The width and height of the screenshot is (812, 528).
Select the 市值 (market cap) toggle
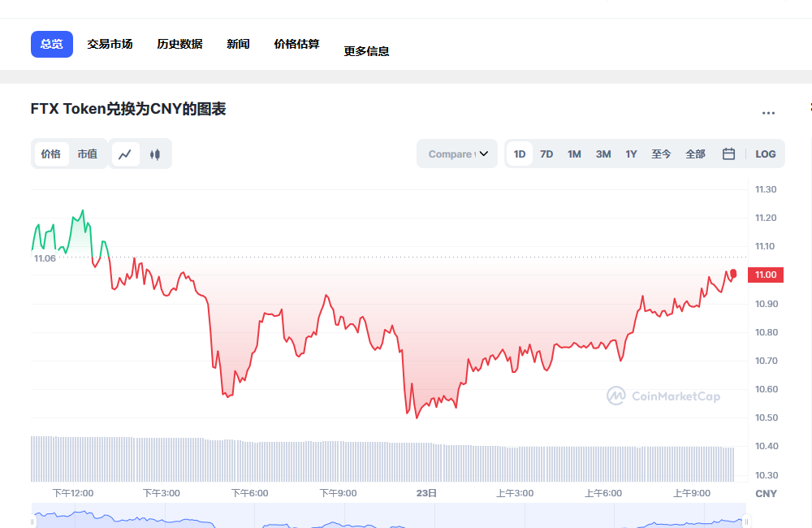coord(88,154)
